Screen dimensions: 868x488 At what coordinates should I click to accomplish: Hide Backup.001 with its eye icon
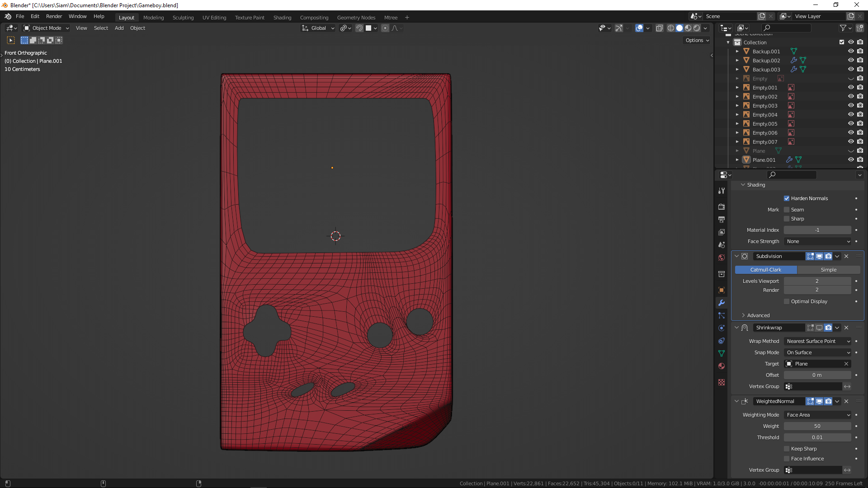click(851, 51)
